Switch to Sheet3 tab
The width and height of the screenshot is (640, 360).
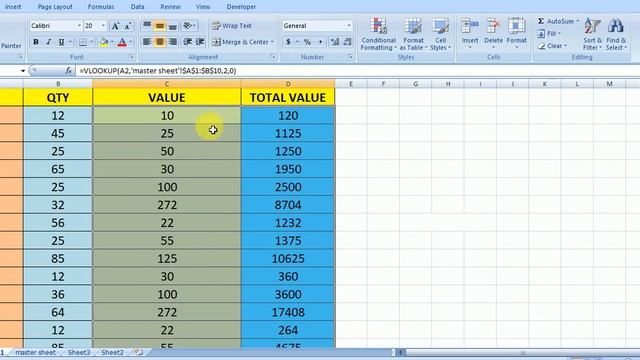[79, 352]
